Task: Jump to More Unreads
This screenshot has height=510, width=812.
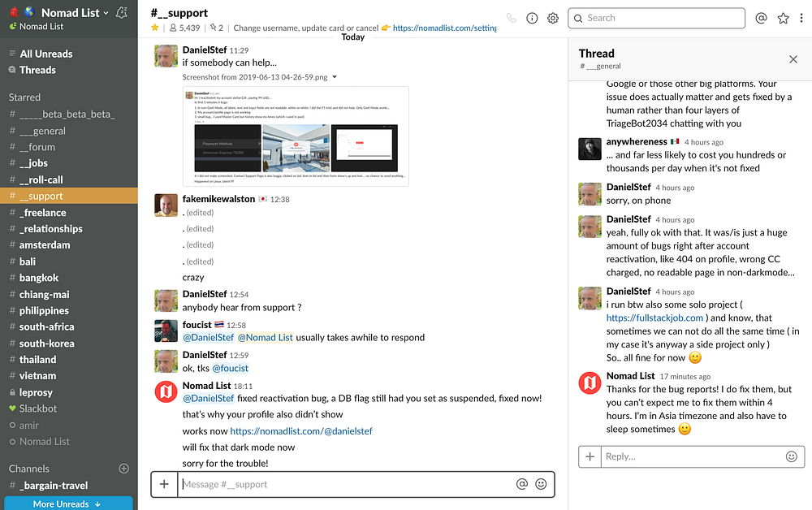Action: point(68,504)
